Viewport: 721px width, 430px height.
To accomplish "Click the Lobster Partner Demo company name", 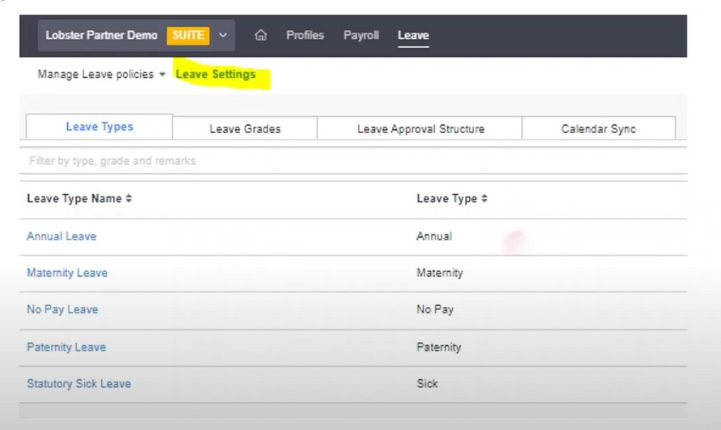I will (x=102, y=35).
